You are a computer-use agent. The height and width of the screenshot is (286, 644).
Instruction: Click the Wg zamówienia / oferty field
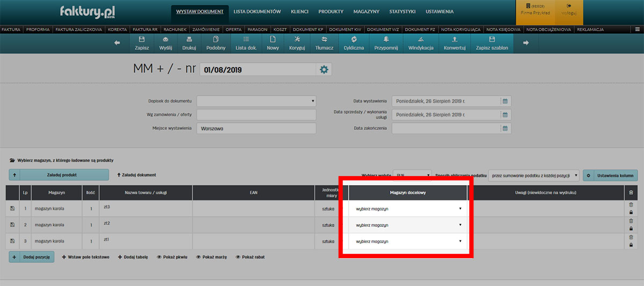click(x=257, y=114)
